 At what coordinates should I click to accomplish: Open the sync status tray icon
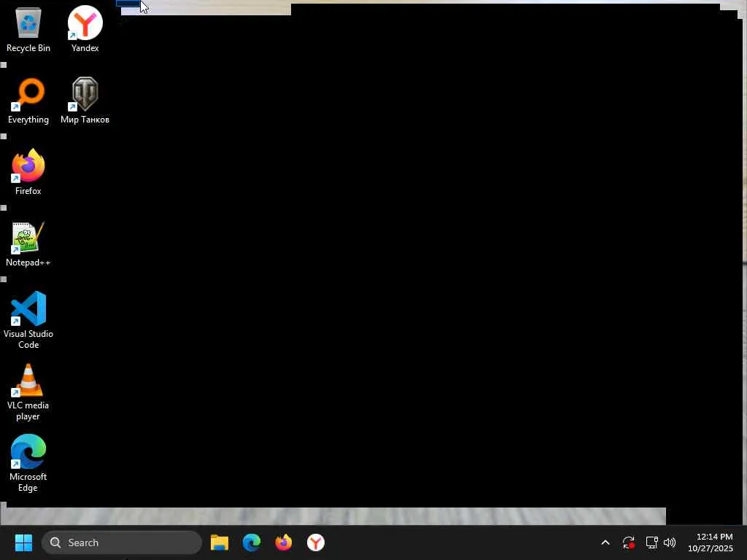628,542
